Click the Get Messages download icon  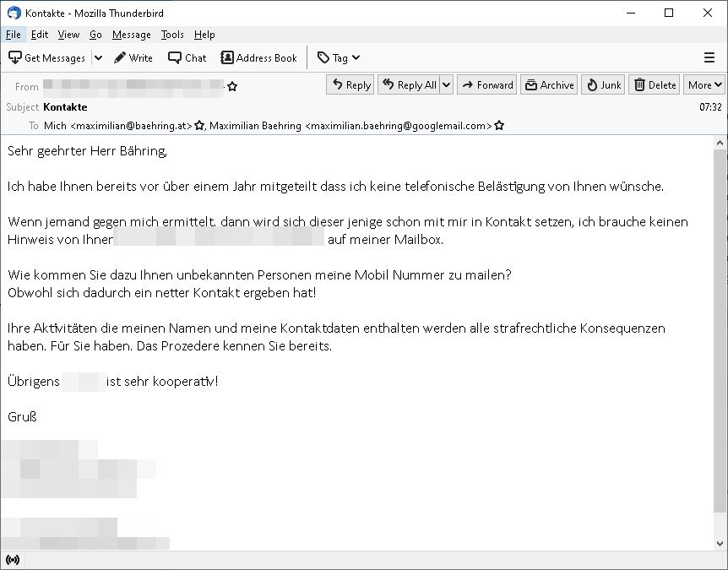click(x=15, y=57)
